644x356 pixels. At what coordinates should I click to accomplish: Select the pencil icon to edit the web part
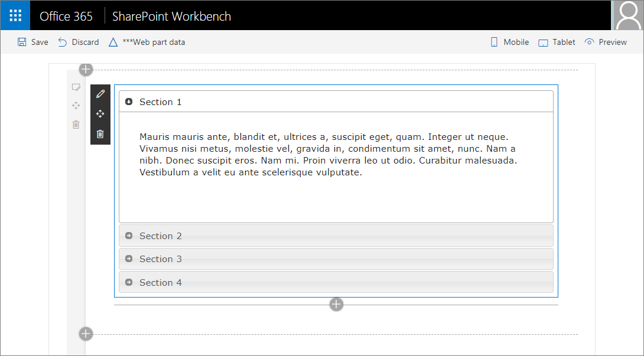(100, 93)
